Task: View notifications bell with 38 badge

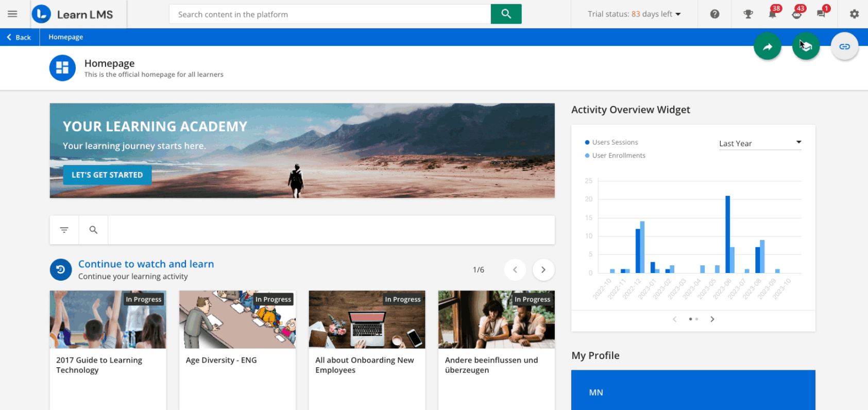Action: point(772,14)
